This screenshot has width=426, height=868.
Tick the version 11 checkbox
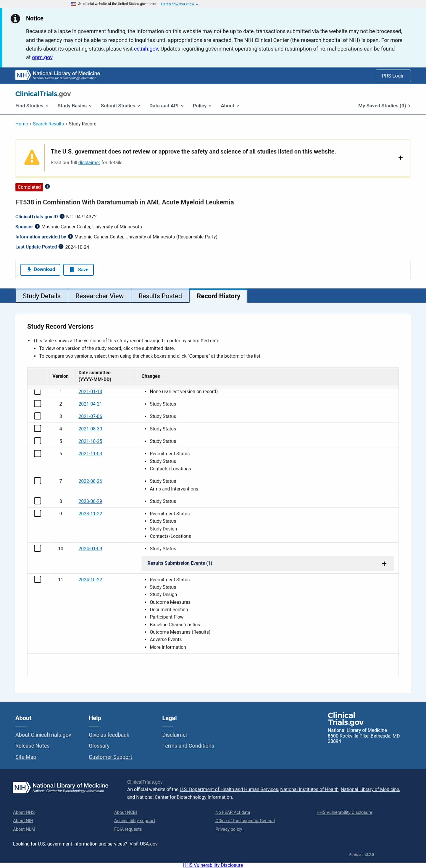pos(38,579)
